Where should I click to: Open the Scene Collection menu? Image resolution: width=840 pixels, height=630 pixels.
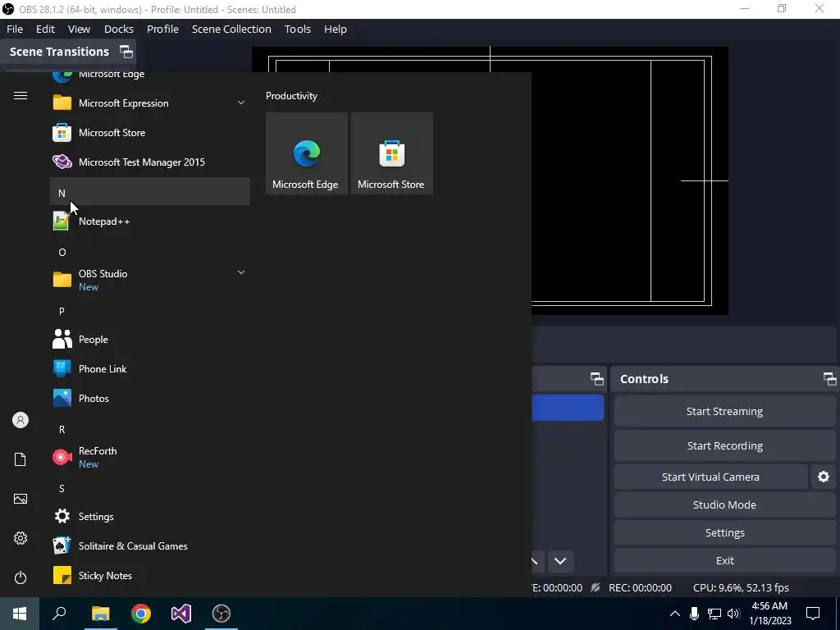click(x=231, y=29)
